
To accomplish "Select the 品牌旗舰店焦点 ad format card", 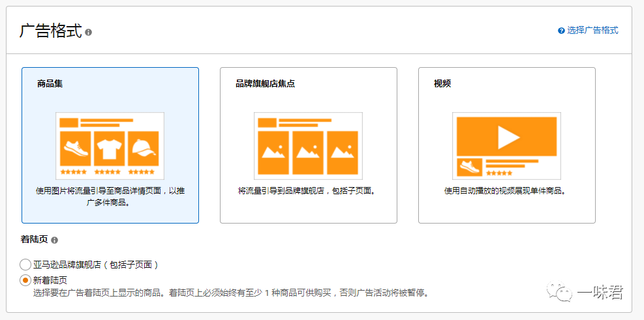I will click(x=309, y=145).
